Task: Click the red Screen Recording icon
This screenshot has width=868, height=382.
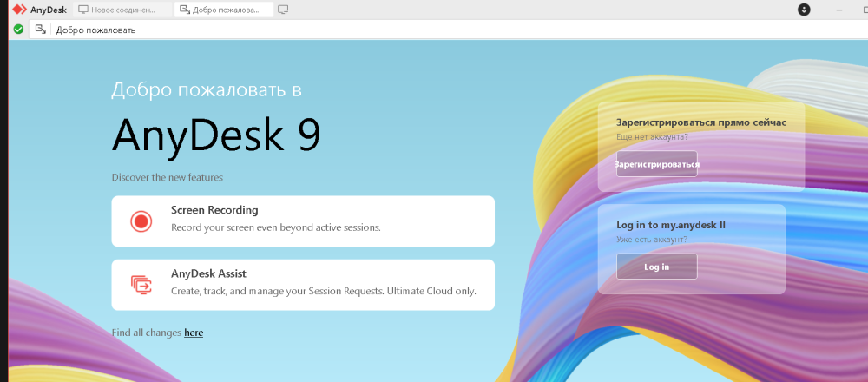Action: click(x=141, y=221)
